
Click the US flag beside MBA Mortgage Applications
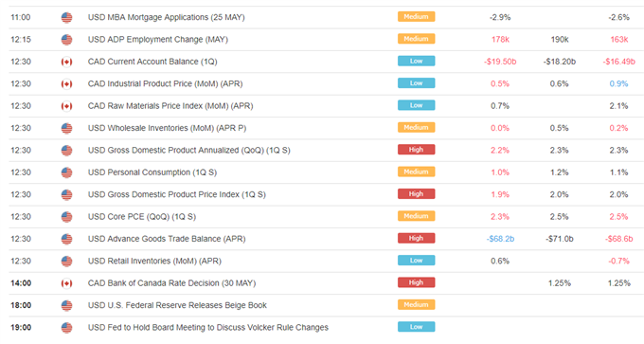tap(66, 17)
